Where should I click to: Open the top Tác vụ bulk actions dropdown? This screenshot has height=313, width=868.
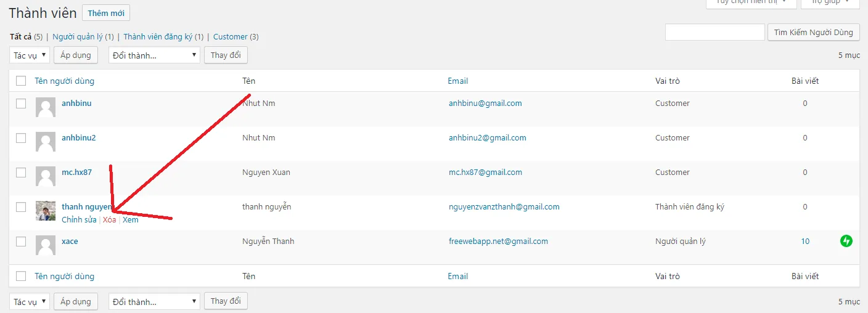point(29,55)
